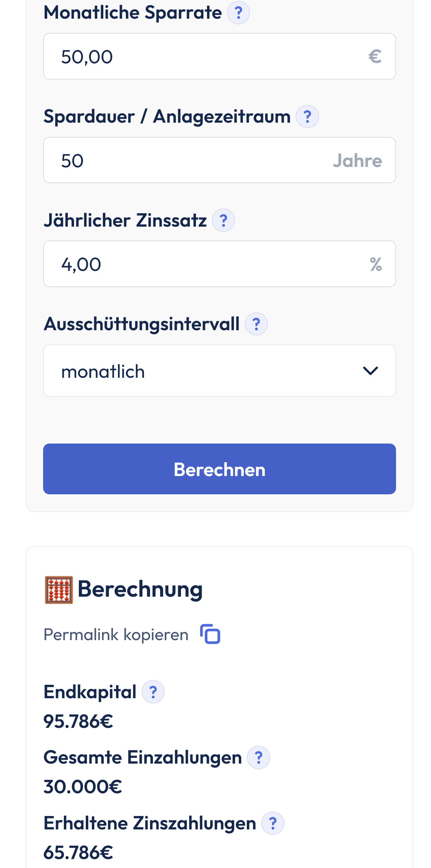This screenshot has height=868, width=431.
Task: Click help icon beside Gesamte Einzahlungen
Action: click(259, 758)
